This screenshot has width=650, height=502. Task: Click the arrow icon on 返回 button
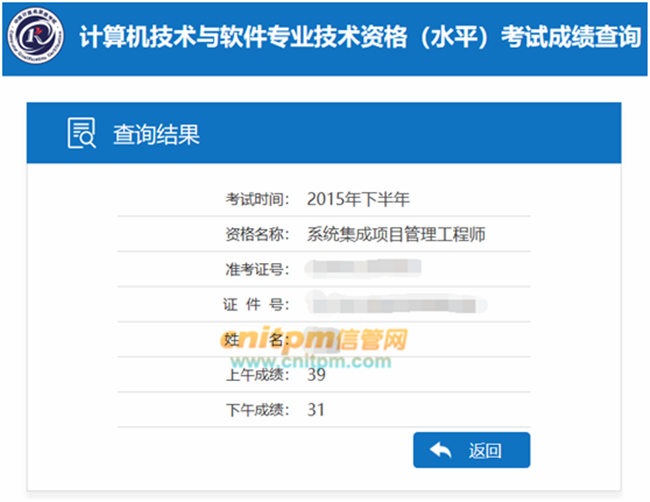(440, 451)
